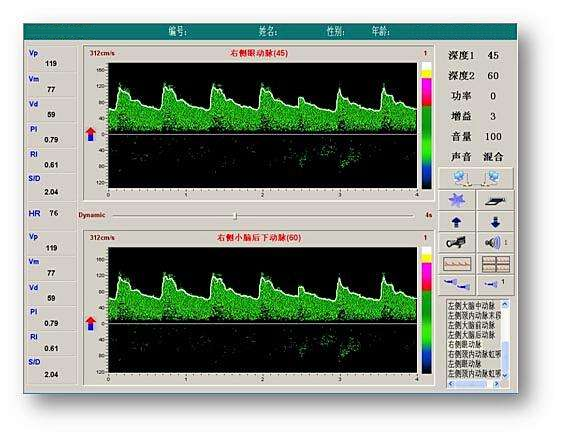Click the vessel list scroll-down arrow
561x437 pixels.
tap(505, 375)
